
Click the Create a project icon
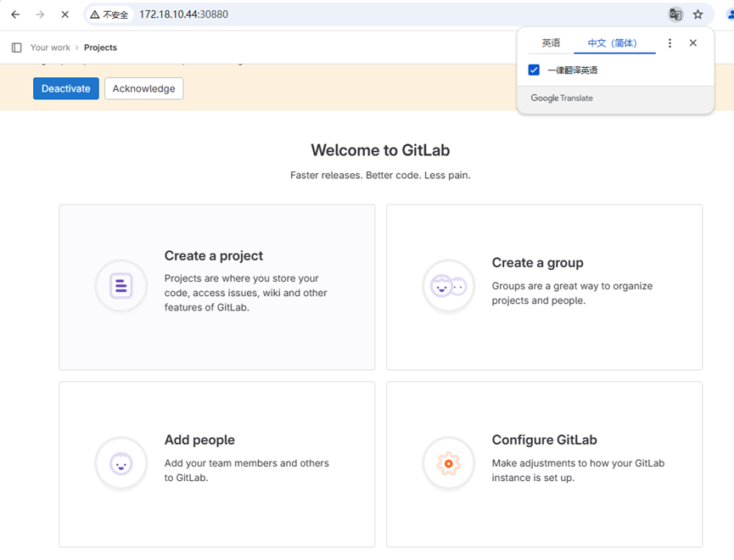pos(121,286)
